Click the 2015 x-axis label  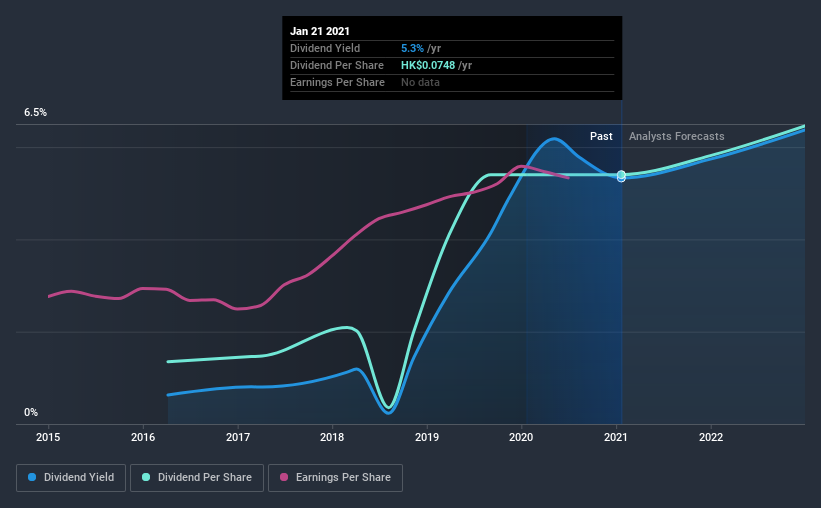pyautogui.click(x=48, y=437)
